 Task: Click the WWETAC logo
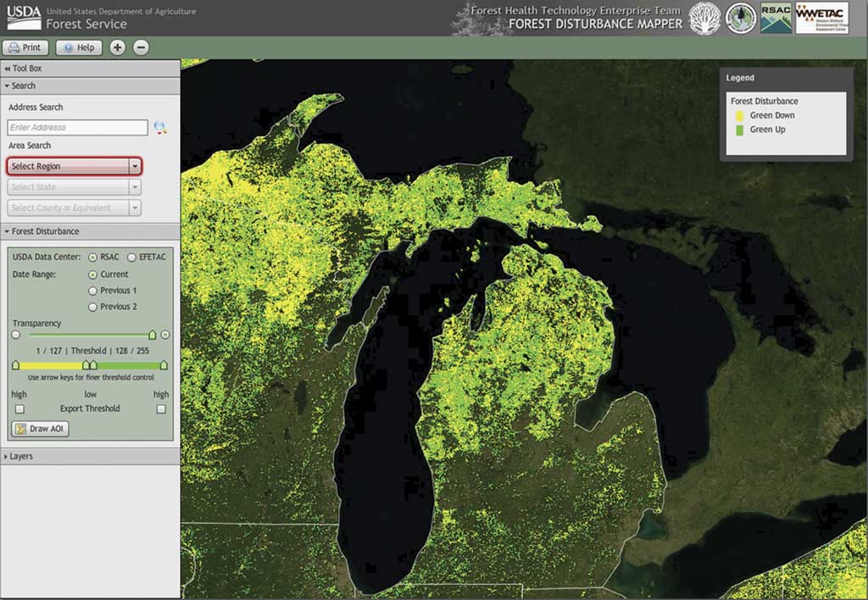(822, 19)
